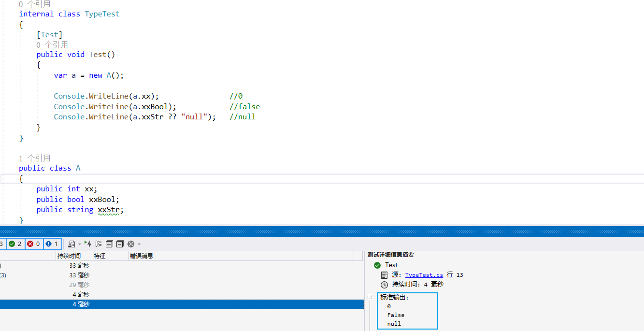Toggle the failed tests filter showing 0
Screen dimensions: 644x331
point(34,244)
